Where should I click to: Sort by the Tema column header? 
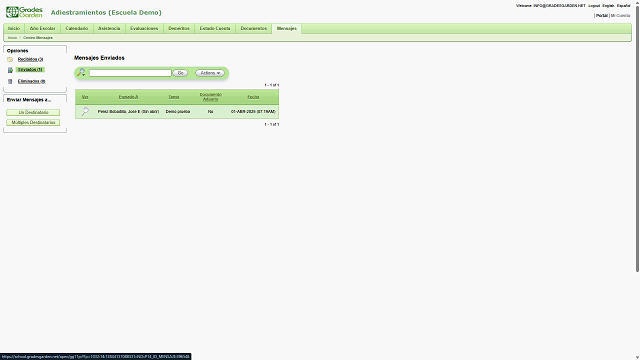point(174,97)
